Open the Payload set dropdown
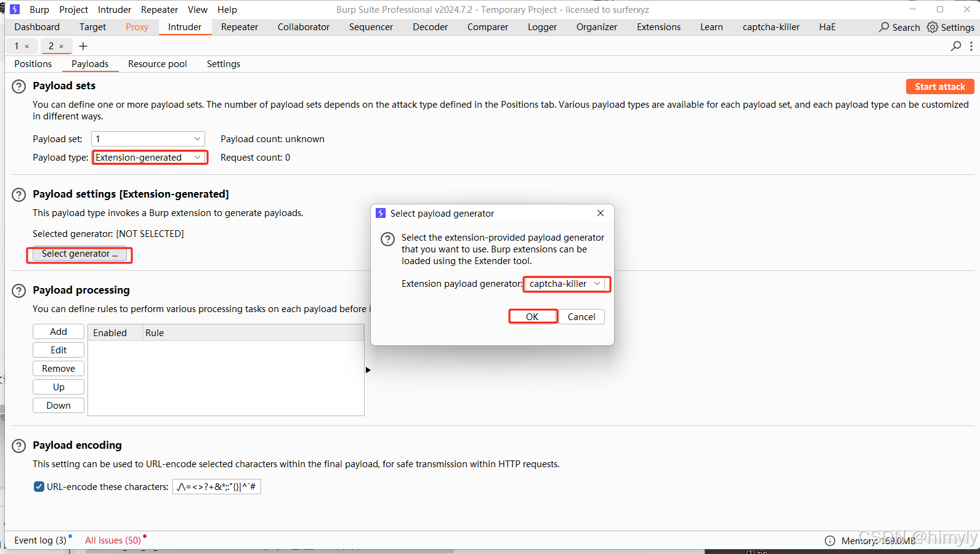Screen dimensions: 980x554 pos(148,139)
